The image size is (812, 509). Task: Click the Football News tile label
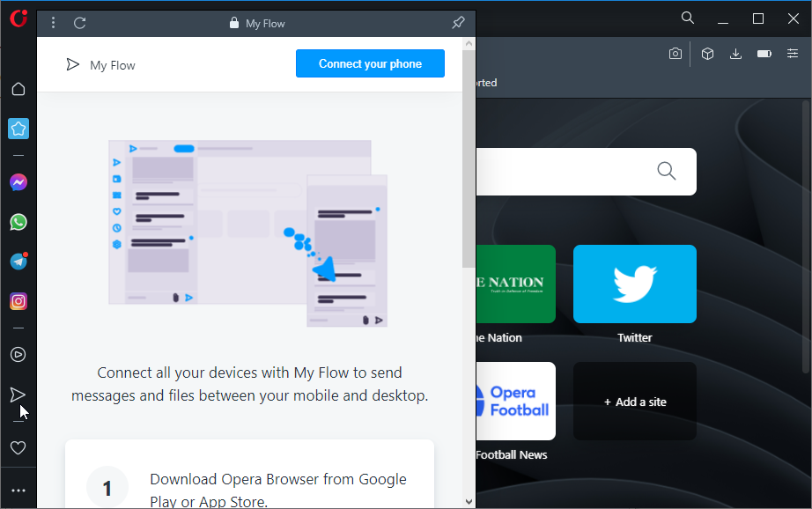[511, 454]
